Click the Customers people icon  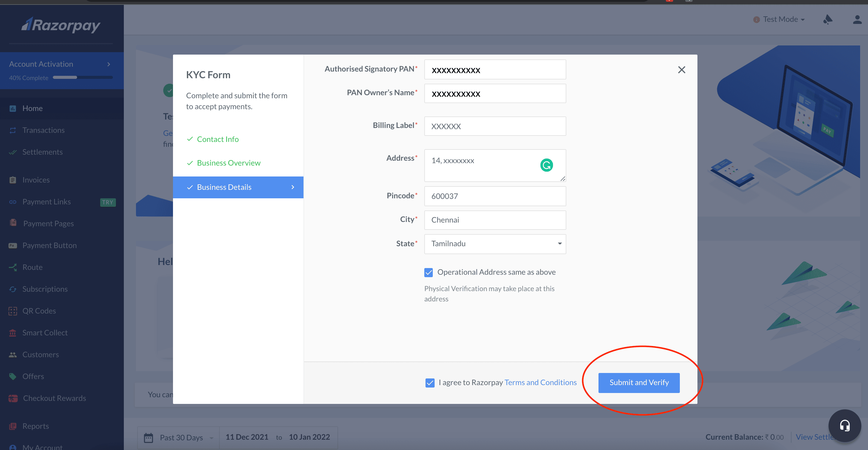point(13,355)
